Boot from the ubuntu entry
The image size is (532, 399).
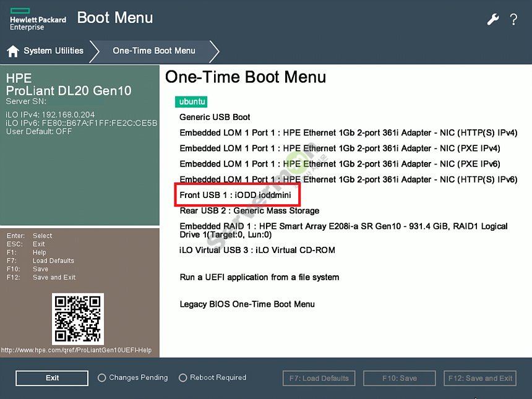tap(192, 102)
